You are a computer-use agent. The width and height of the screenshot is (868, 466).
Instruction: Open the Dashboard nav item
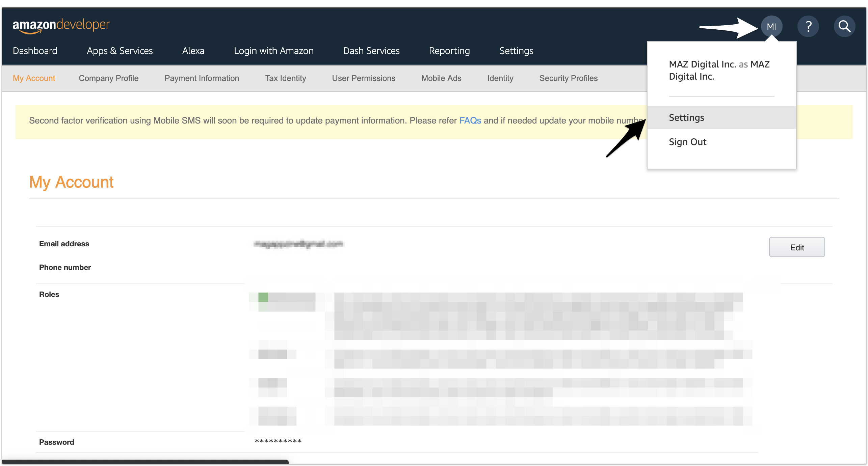(35, 51)
